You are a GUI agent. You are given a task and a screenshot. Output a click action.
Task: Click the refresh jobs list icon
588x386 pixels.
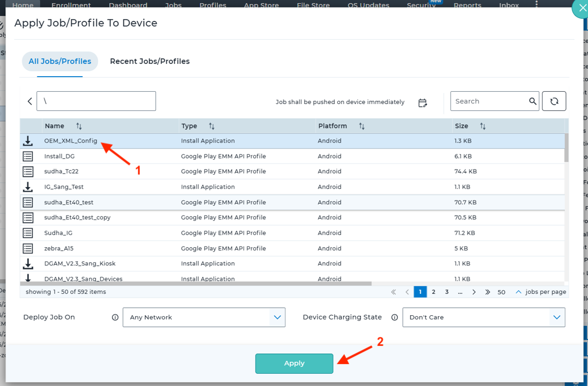[x=554, y=101]
